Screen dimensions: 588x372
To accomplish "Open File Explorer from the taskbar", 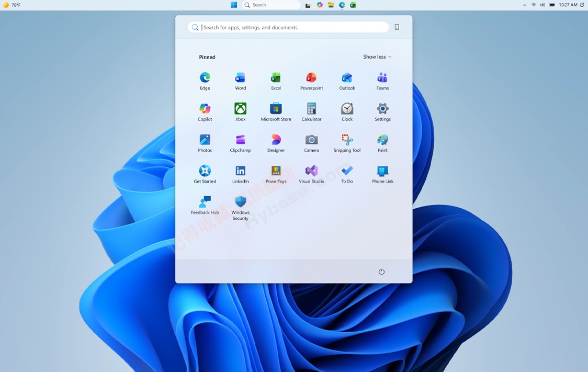I will tap(331, 5).
